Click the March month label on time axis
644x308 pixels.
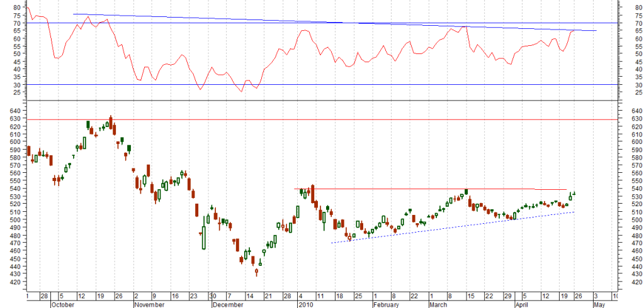point(438,305)
